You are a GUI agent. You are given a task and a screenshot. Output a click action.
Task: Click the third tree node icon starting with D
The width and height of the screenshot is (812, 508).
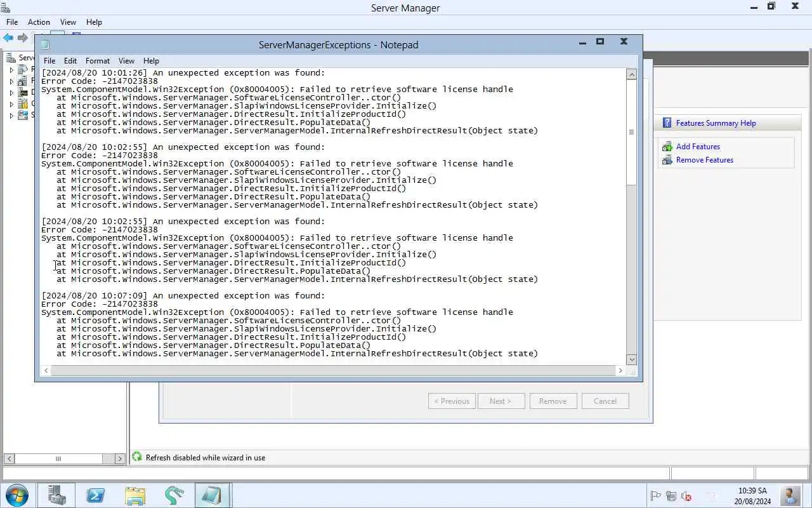tap(23, 92)
